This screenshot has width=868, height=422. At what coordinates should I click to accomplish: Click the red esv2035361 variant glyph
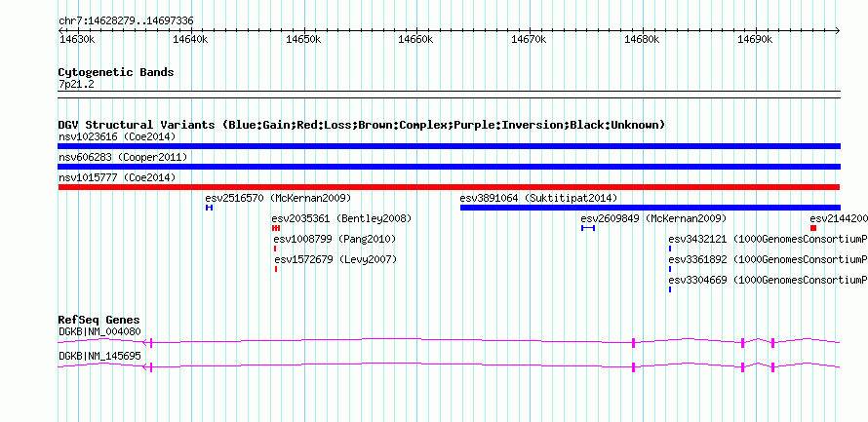(276, 228)
